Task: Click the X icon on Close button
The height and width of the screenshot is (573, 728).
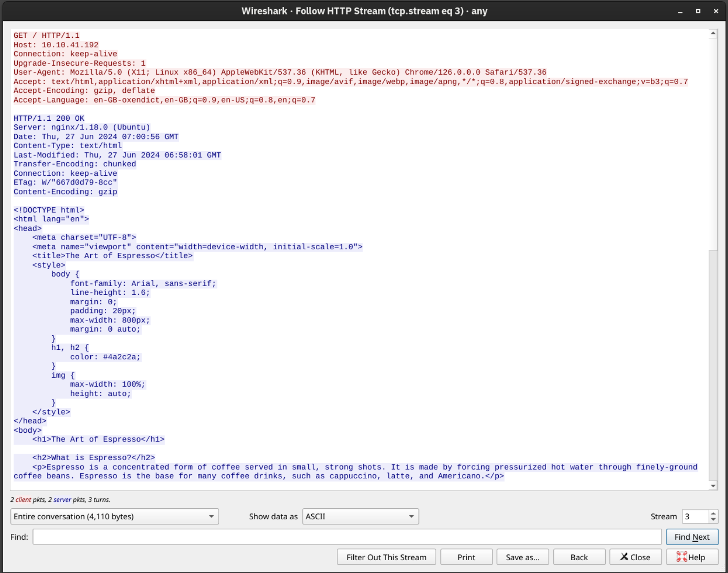Action: [624, 557]
